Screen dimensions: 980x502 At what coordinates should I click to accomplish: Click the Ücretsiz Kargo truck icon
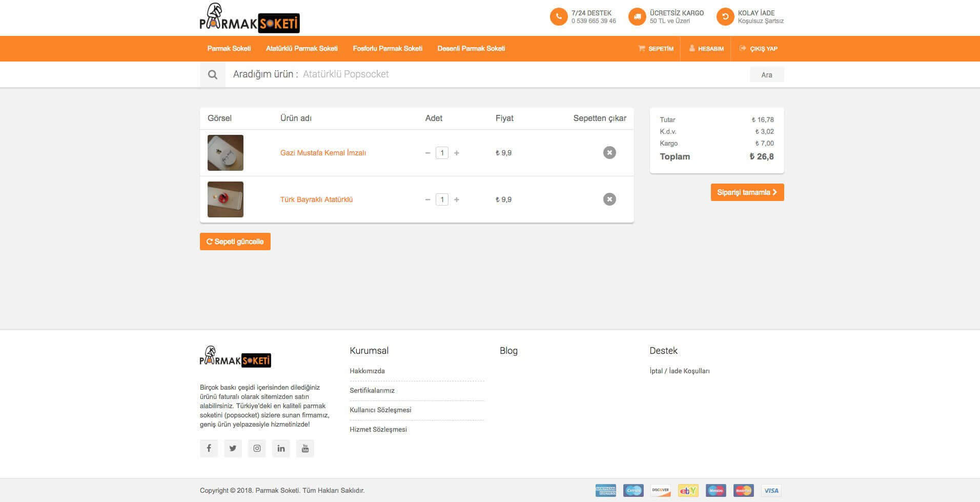tap(637, 16)
